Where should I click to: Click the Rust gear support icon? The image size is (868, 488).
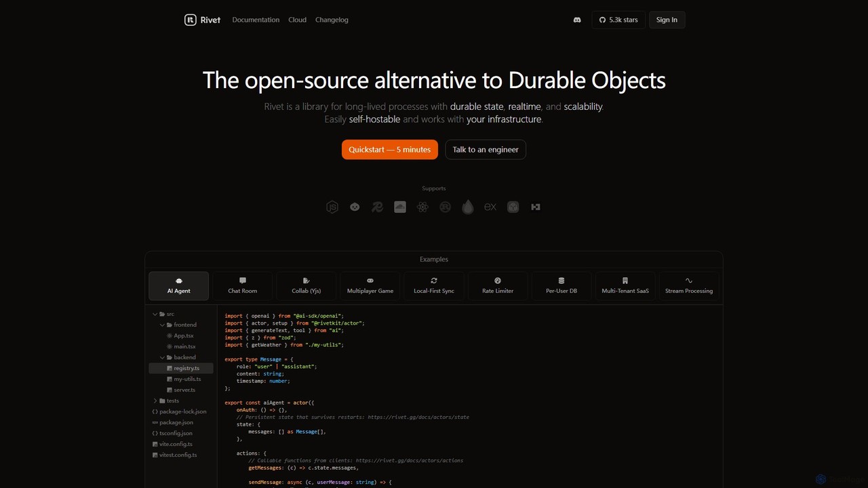pos(445,207)
